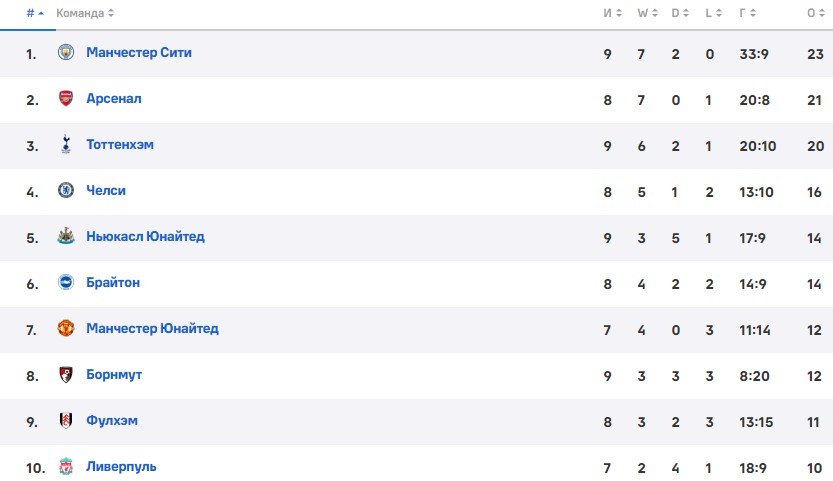Image resolution: width=833 pixels, height=481 pixels.
Task: Click the Manchester United crest icon
Action: (66, 329)
